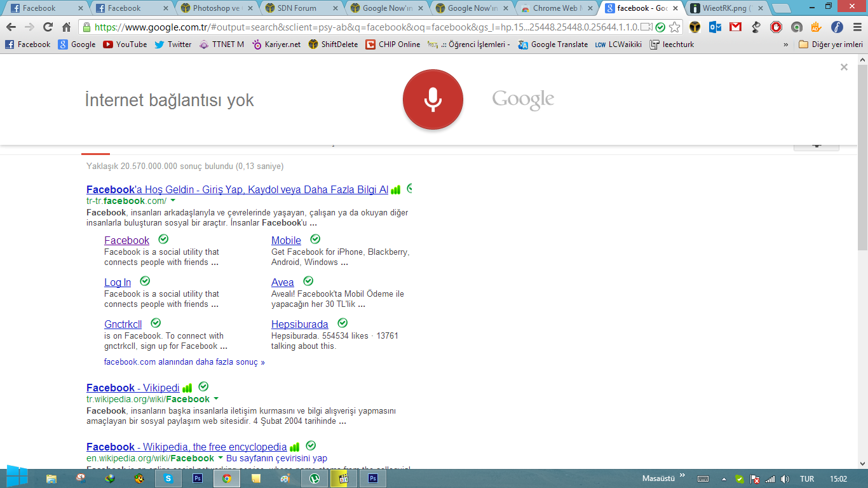Click green safety check beside Avea
Image resolution: width=868 pixels, height=488 pixels.
tap(308, 281)
